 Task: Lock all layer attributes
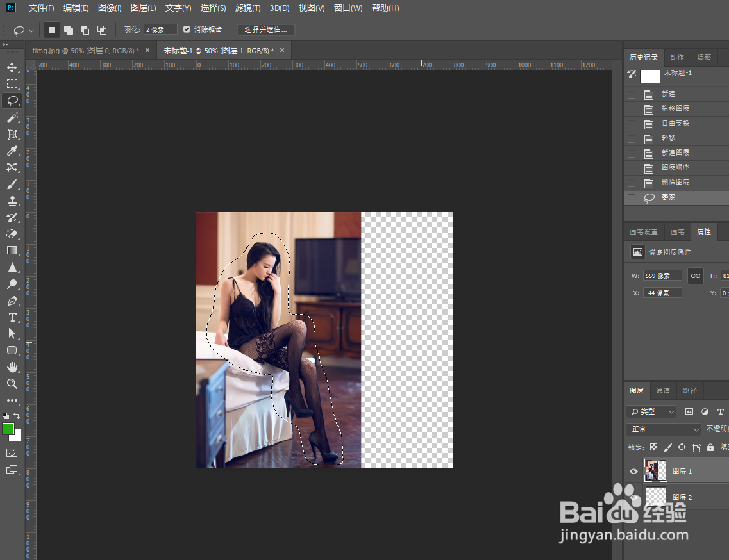(710, 447)
